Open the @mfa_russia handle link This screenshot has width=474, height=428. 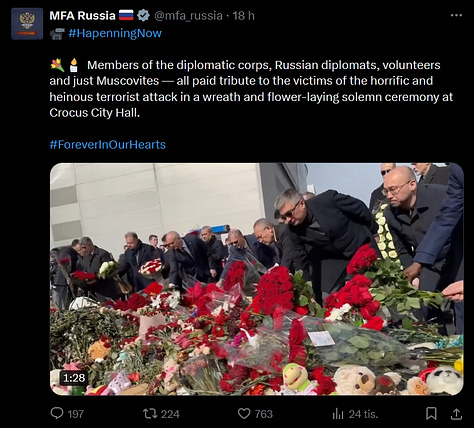point(188,15)
